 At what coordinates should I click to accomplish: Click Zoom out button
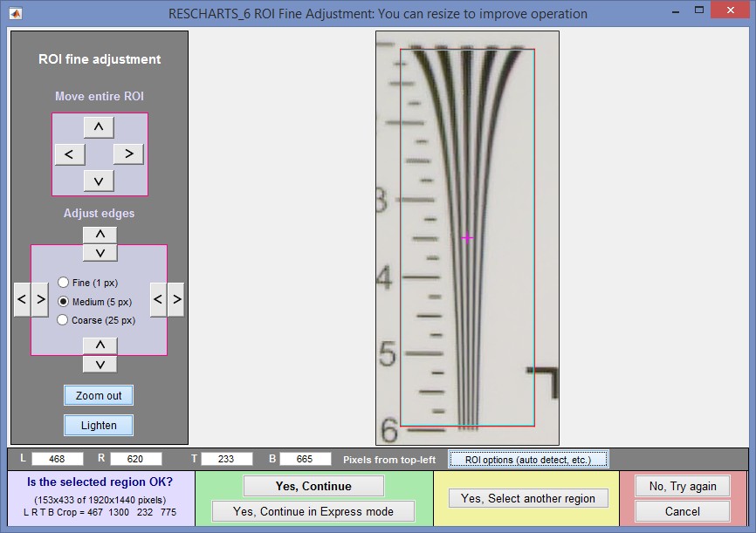(99, 396)
